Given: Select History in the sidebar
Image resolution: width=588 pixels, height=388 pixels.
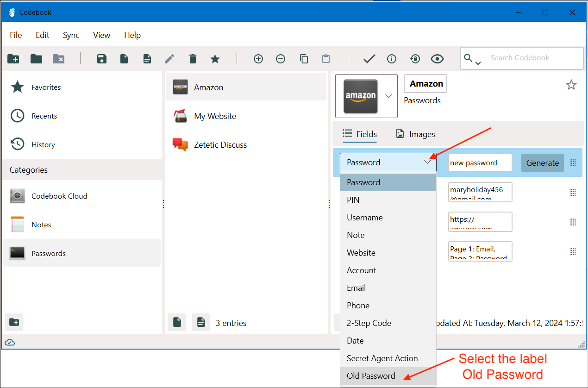Looking at the screenshot, I should (82, 144).
